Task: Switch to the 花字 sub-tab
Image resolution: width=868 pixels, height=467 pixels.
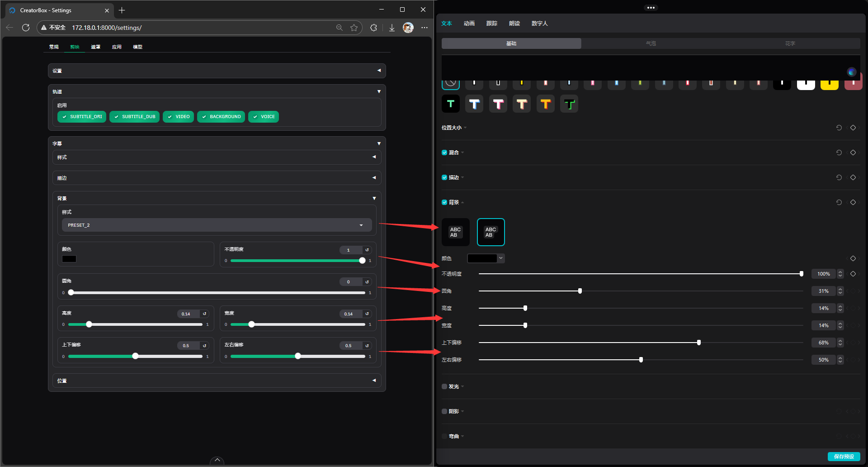Action: (x=790, y=43)
